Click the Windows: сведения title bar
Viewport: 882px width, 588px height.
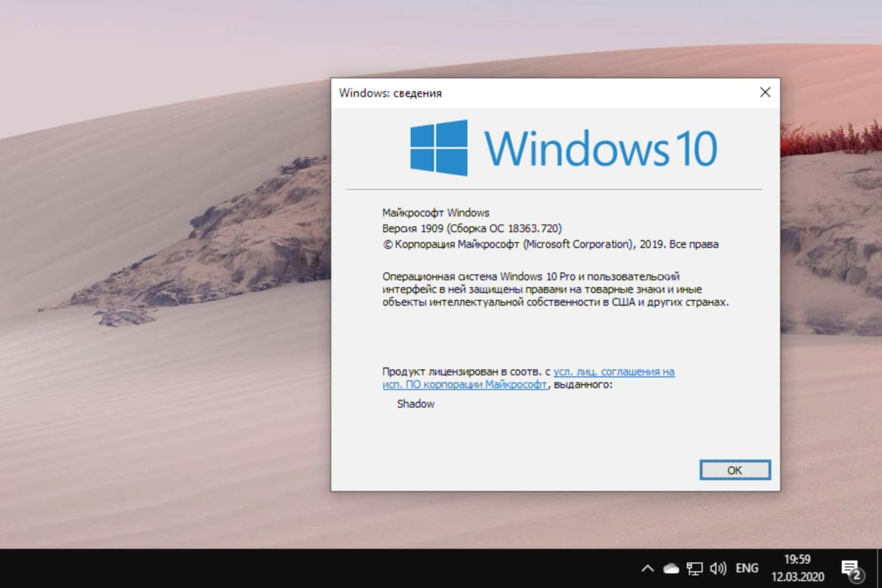392,93
